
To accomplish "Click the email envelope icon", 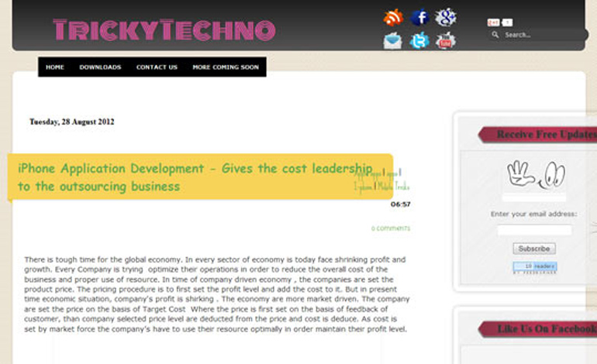I will [392, 41].
